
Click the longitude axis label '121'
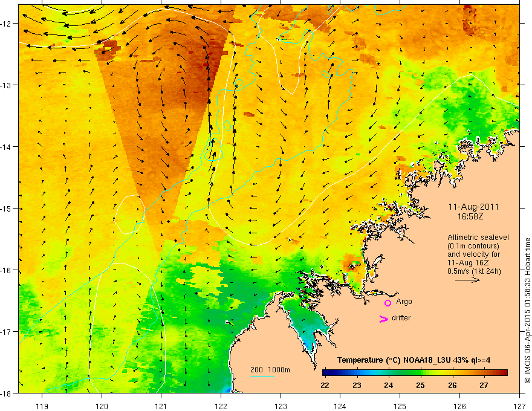(x=161, y=407)
